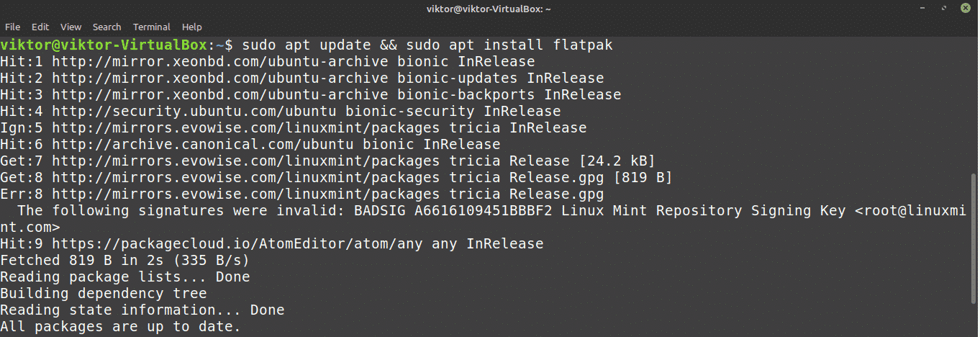Click the green viktor@viktor-VirtualBox shell prompt
Image resolution: width=980 pixels, height=337 pixels.
pos(104,45)
